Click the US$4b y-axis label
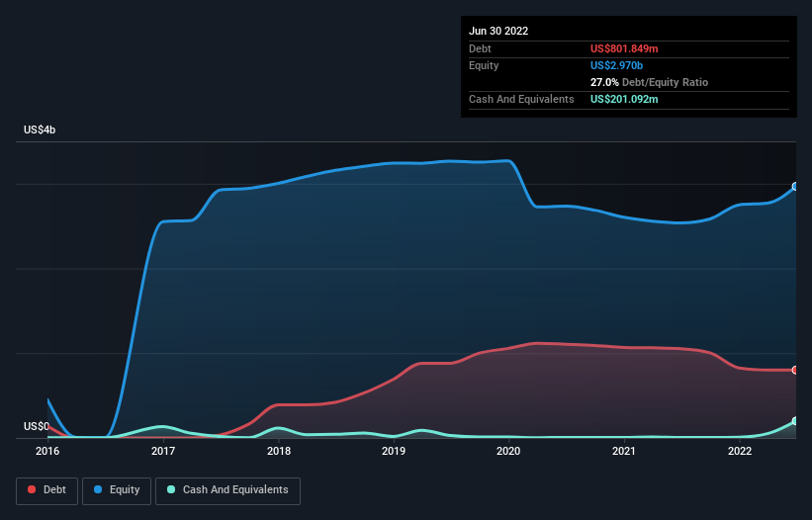The image size is (812, 520). (x=40, y=130)
